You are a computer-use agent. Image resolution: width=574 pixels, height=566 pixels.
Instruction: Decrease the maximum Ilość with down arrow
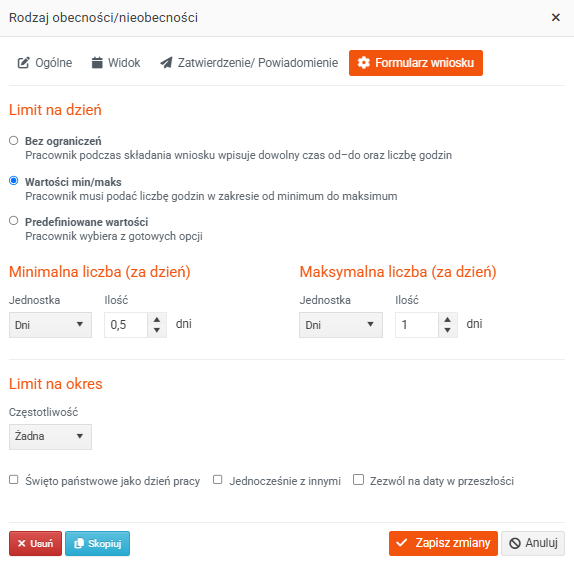447,330
